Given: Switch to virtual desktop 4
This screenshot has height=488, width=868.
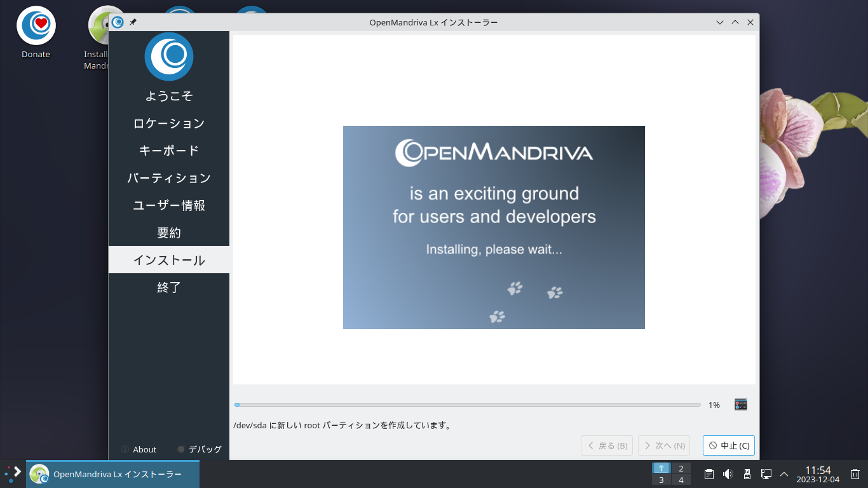Looking at the screenshot, I should point(681,480).
